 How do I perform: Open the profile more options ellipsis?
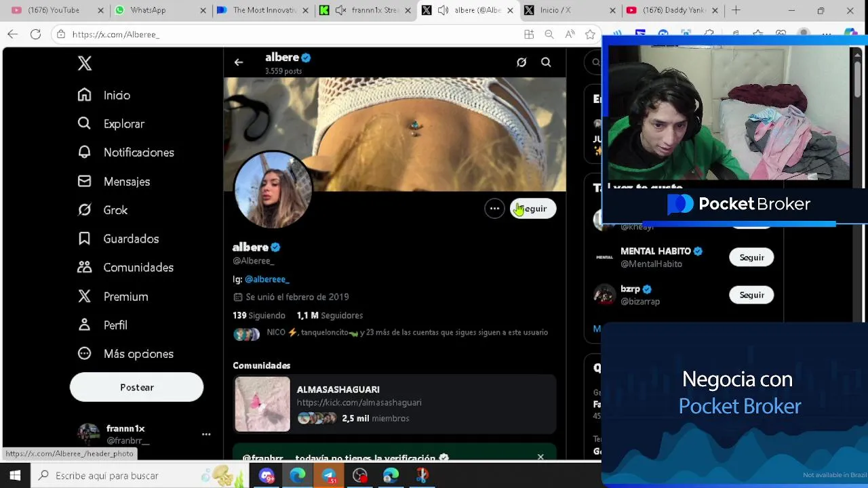pos(495,209)
